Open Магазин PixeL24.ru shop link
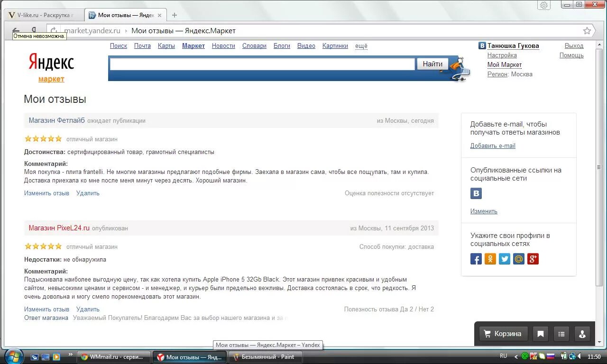This screenshot has width=607, height=364. pyautogui.click(x=59, y=228)
